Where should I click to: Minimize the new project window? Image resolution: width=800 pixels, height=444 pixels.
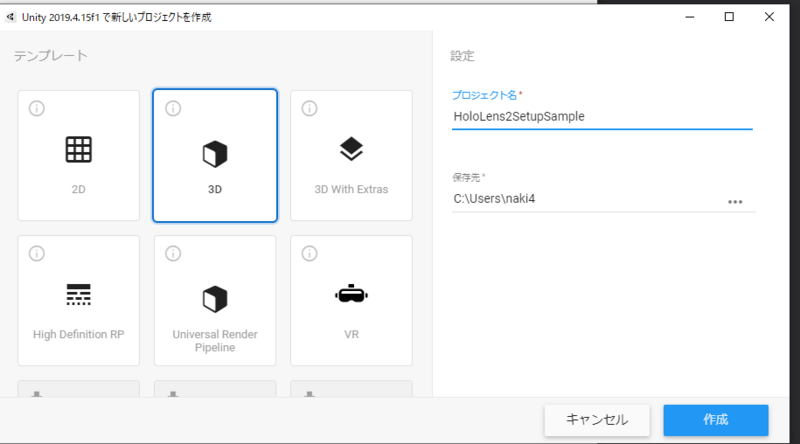click(690, 17)
